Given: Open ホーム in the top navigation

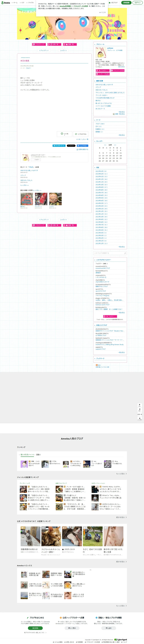Looking at the screenshot, I should click(x=15, y=3).
